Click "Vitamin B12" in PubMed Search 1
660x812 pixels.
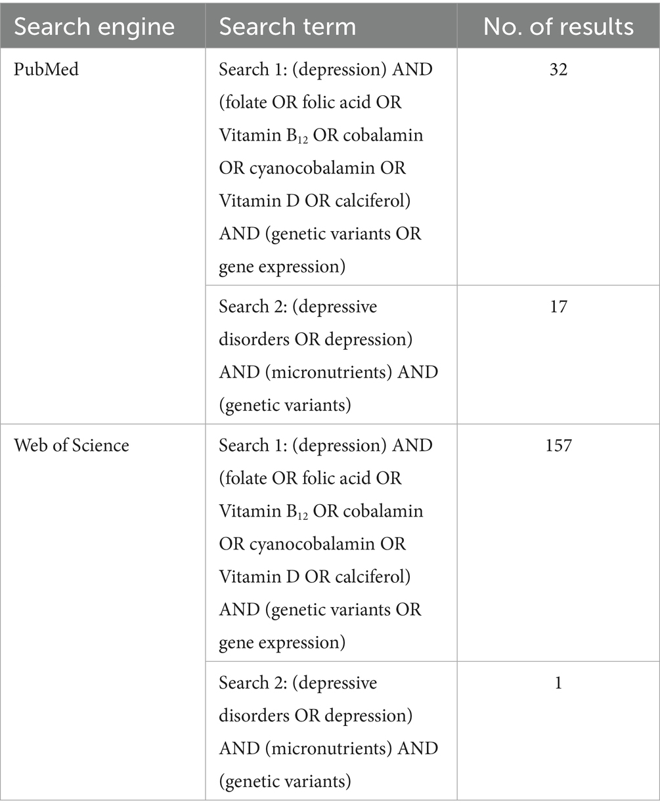click(x=263, y=135)
